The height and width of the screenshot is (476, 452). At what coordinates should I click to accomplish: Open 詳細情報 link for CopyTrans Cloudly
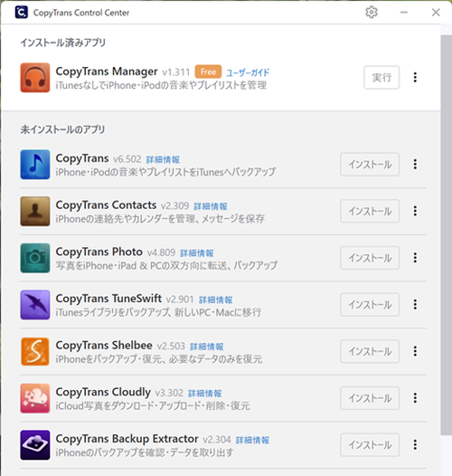(205, 394)
